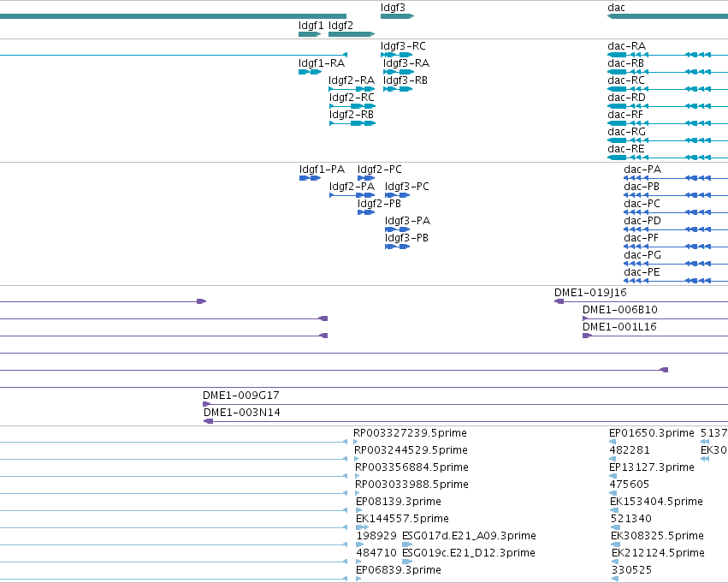
Task: Click the 484710 insertion label
Action: 376,553
